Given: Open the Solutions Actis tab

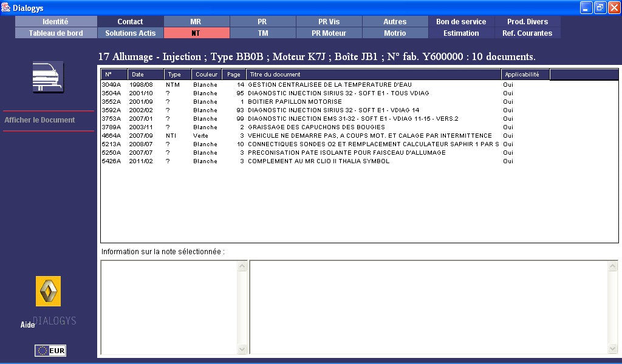Looking at the screenshot, I should pos(130,33).
